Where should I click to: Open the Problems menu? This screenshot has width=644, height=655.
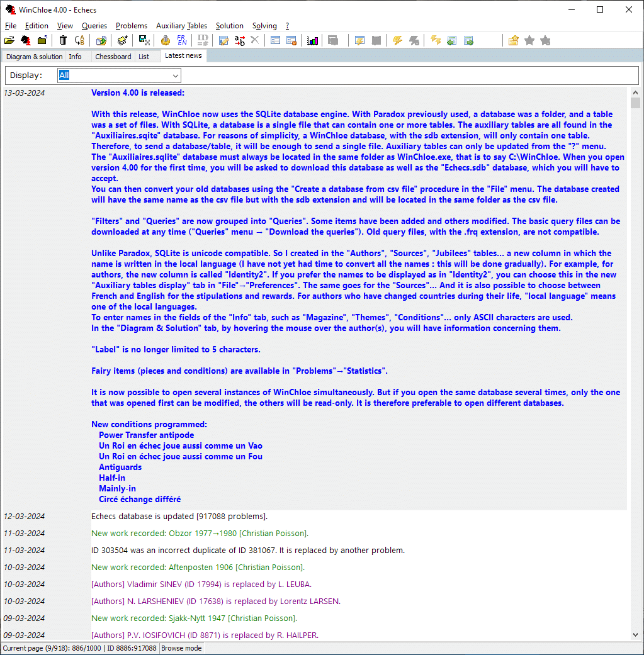click(131, 26)
